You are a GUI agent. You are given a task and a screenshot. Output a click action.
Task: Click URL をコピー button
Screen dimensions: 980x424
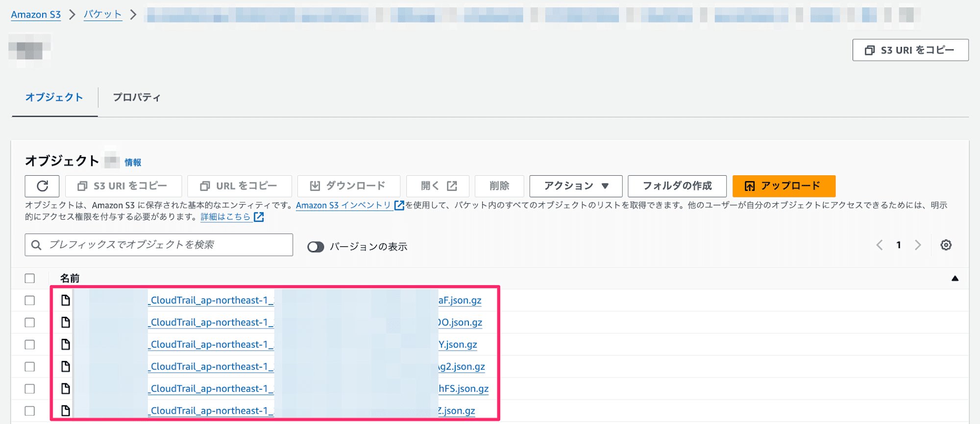pos(240,186)
